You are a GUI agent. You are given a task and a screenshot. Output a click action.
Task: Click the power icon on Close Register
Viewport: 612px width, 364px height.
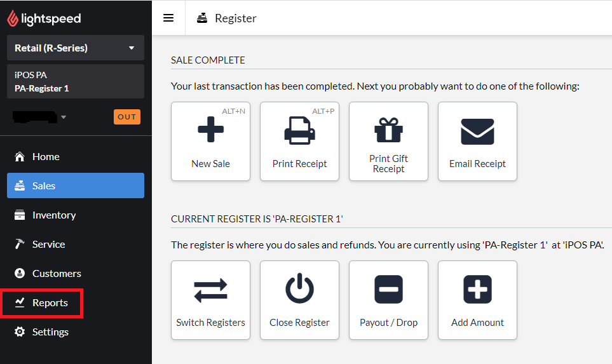(x=300, y=288)
